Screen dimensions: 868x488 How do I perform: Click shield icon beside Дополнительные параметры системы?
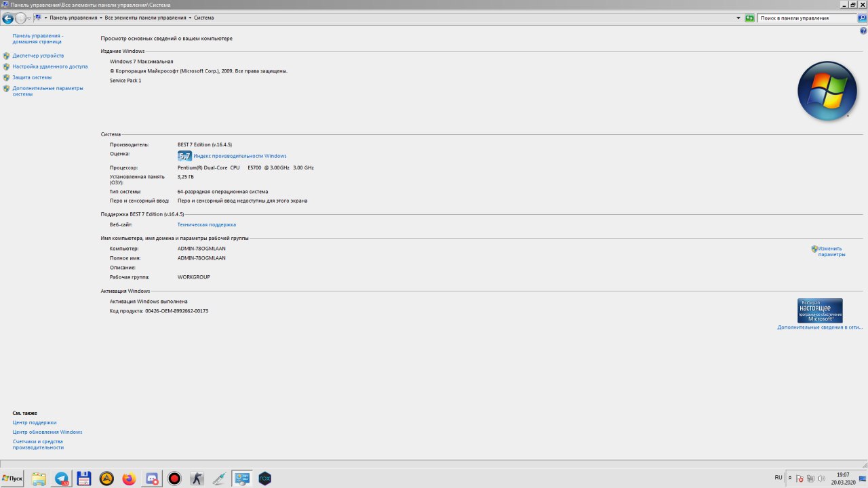[x=6, y=88]
